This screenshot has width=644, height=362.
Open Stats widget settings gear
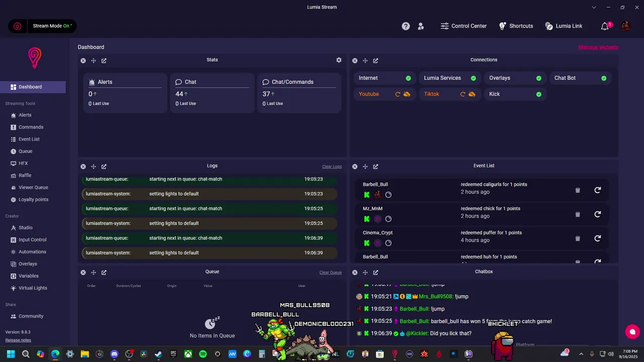pyautogui.click(x=339, y=60)
